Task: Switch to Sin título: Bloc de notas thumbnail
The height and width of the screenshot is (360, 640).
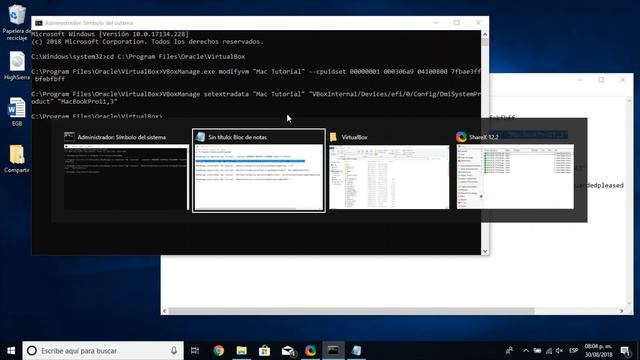Action: coord(259,177)
